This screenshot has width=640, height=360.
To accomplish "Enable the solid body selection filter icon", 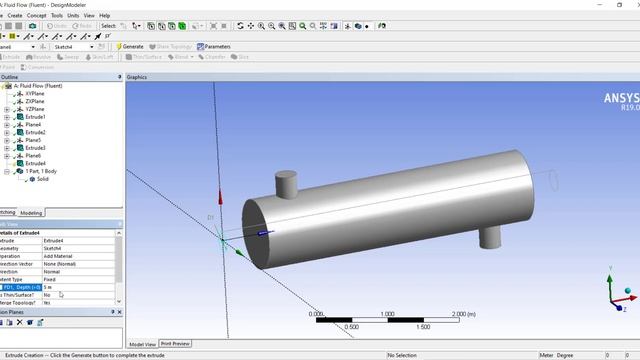I will (x=182, y=26).
